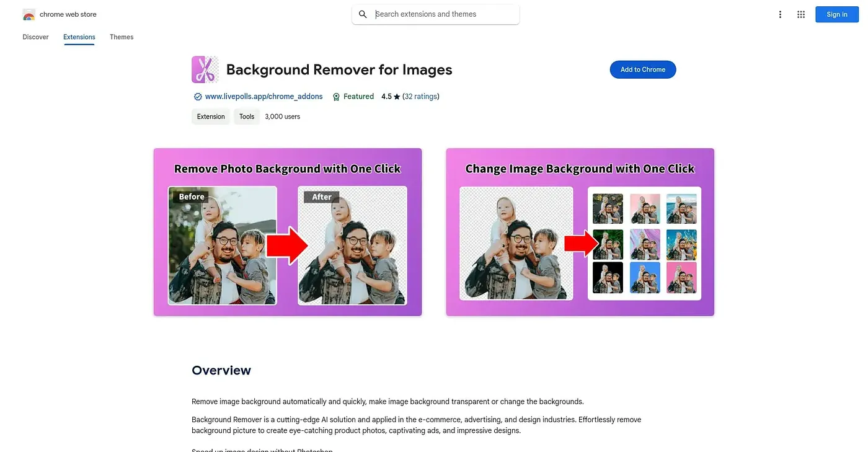The width and height of the screenshot is (868, 452).
Task: Switch to the Discover tab
Action: coord(35,37)
